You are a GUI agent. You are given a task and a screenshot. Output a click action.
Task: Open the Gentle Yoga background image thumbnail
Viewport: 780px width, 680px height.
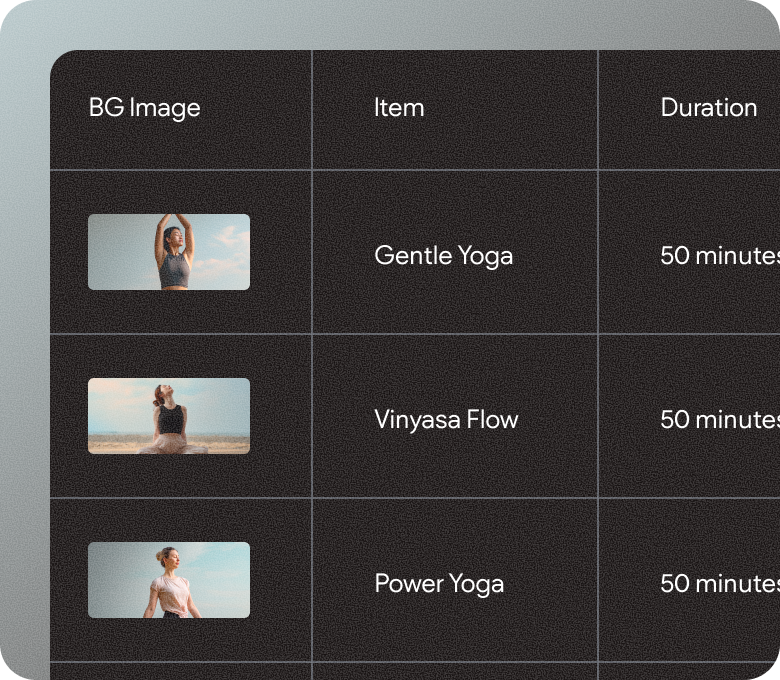(169, 252)
